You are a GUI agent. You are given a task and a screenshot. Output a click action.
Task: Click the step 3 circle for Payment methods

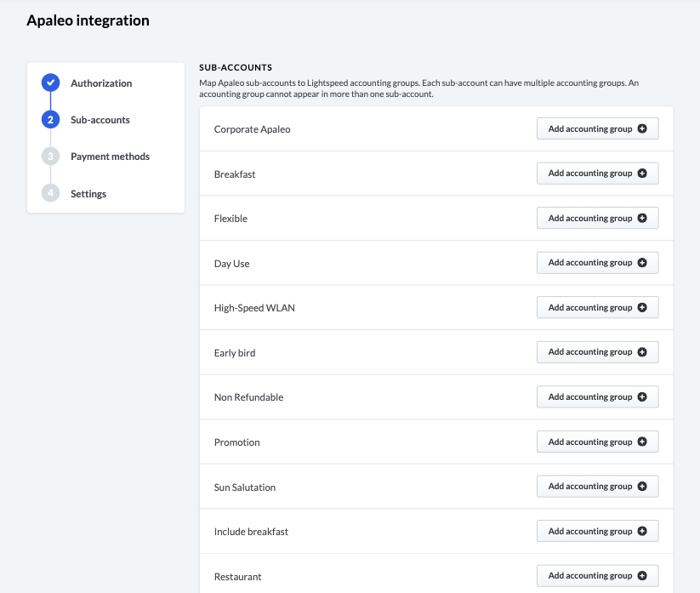[x=50, y=157]
